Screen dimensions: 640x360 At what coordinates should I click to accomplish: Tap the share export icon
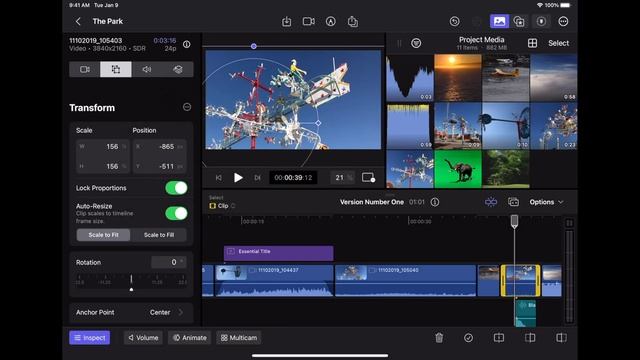(353, 22)
